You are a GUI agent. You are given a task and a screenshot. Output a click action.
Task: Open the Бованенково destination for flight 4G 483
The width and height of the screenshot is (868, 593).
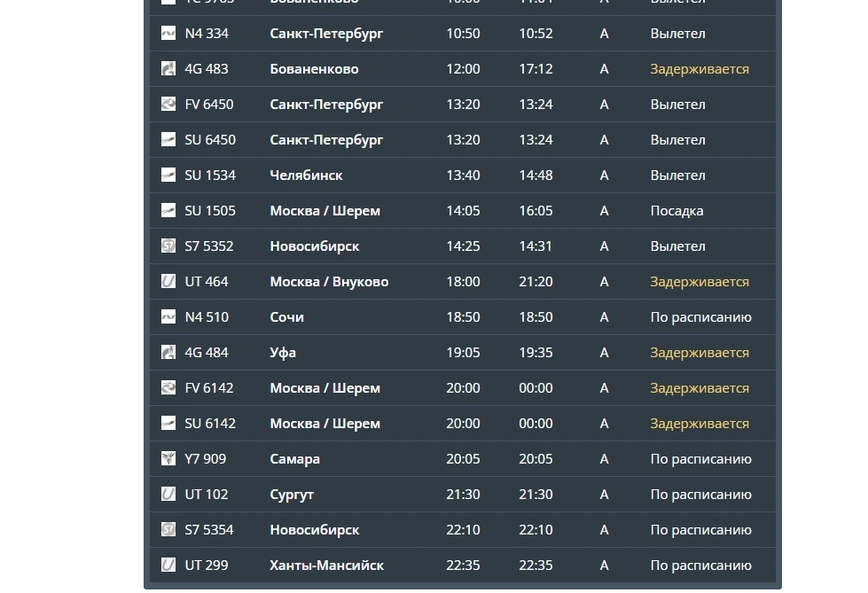coord(314,68)
